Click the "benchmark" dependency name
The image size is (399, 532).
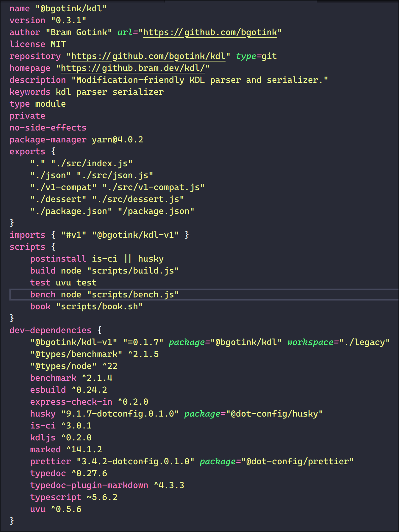click(53, 378)
